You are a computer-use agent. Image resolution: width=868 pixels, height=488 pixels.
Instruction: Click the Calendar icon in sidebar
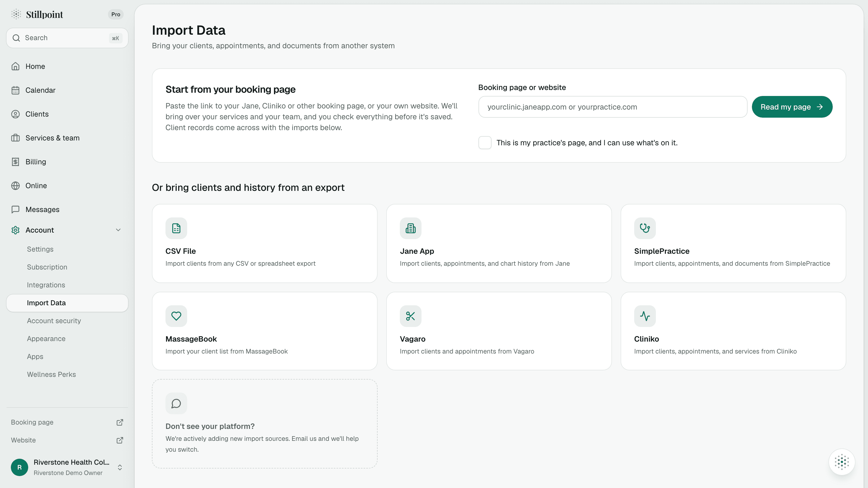click(15, 90)
